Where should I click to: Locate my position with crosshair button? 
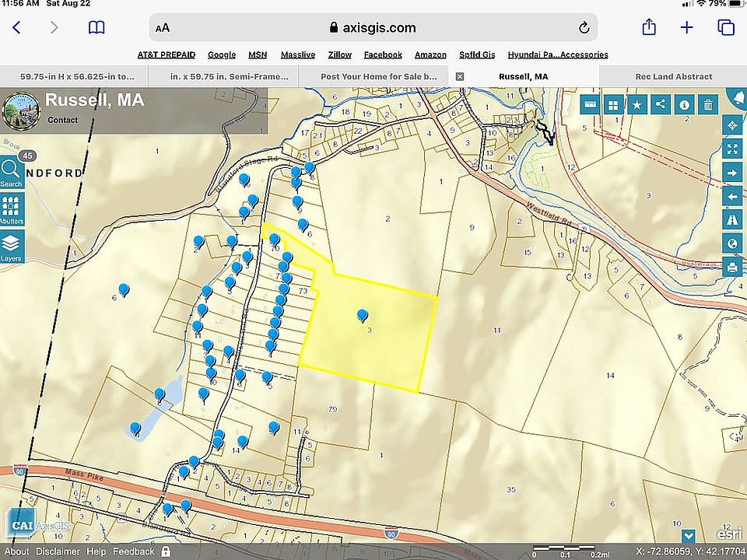pyautogui.click(x=733, y=126)
